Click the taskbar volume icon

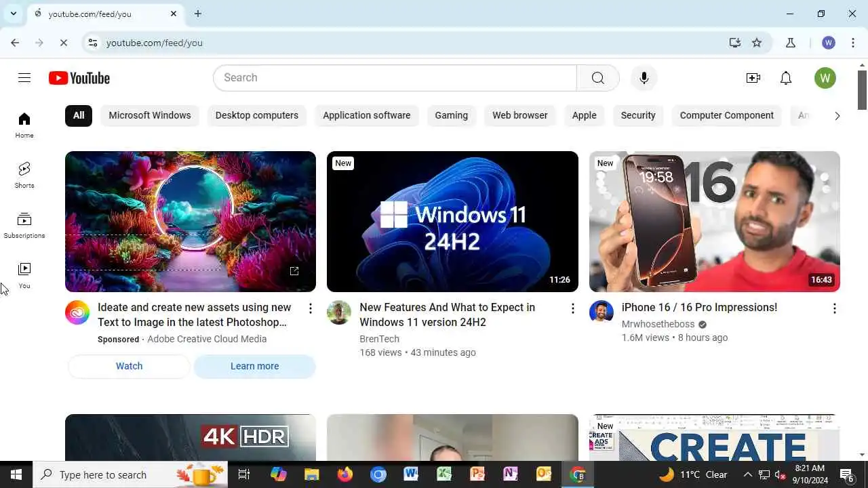tap(780, 474)
